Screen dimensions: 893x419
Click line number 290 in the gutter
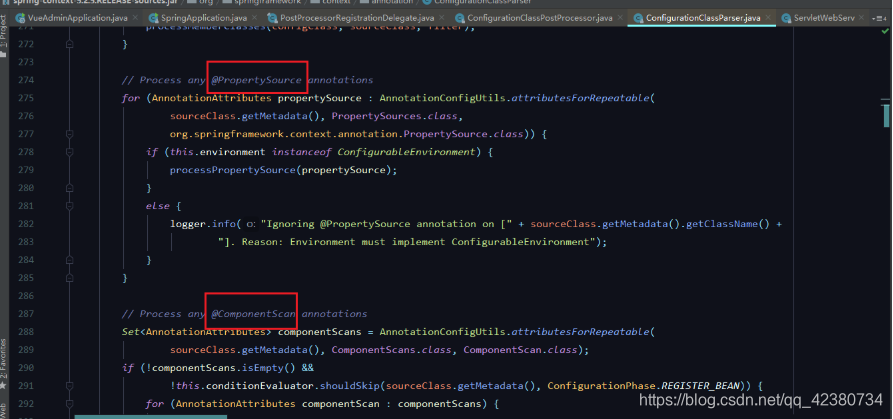[x=26, y=368]
